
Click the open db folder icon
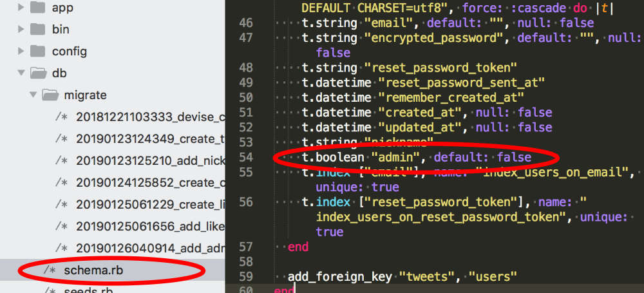pyautogui.click(x=39, y=73)
